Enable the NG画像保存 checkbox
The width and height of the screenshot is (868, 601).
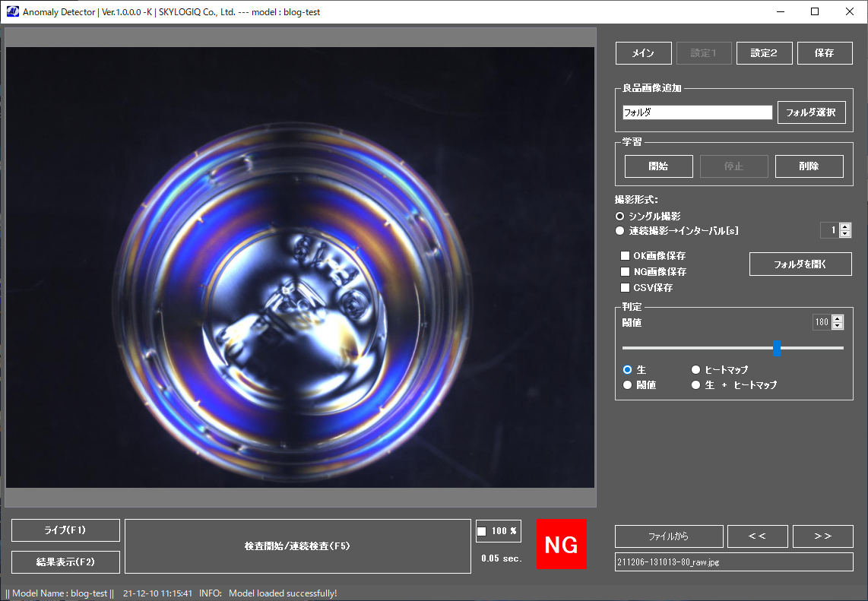point(625,272)
